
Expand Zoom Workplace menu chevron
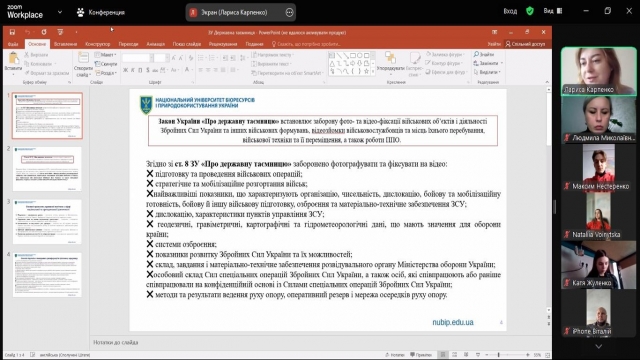point(60,12)
